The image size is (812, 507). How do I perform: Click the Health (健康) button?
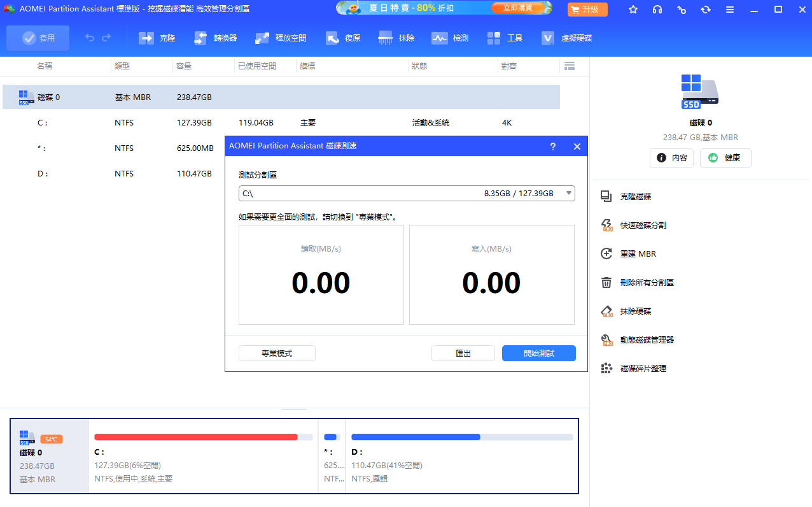[725, 158]
